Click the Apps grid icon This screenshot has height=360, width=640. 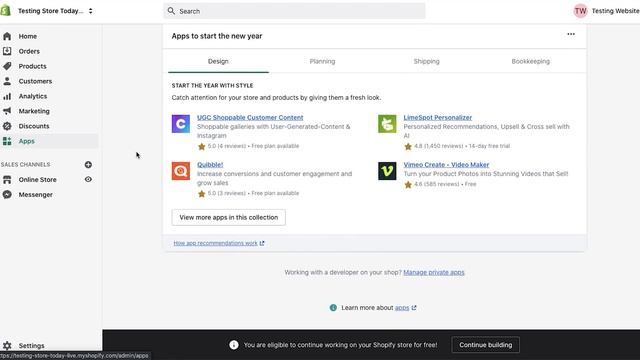tap(7, 141)
